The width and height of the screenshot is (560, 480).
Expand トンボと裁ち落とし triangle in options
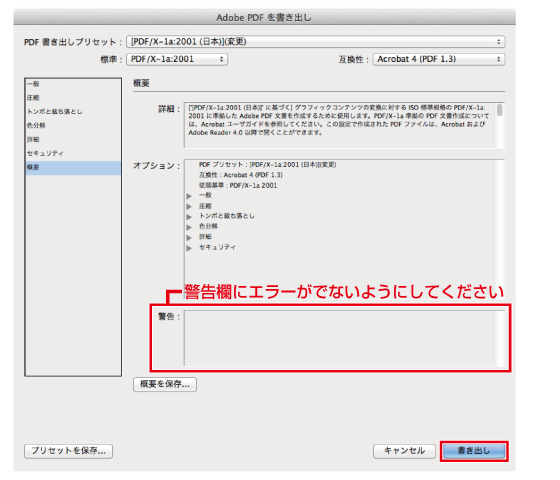point(189,216)
